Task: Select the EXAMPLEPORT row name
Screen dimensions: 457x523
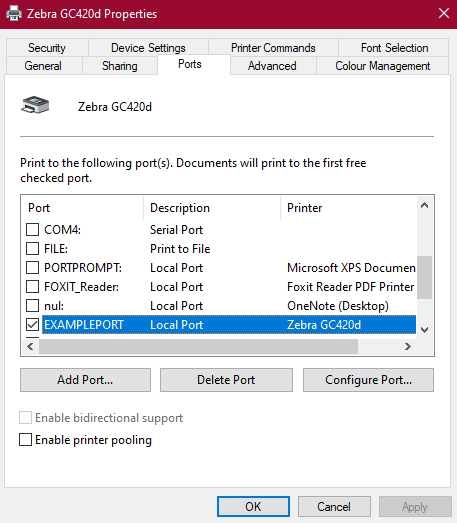Action: (84, 325)
